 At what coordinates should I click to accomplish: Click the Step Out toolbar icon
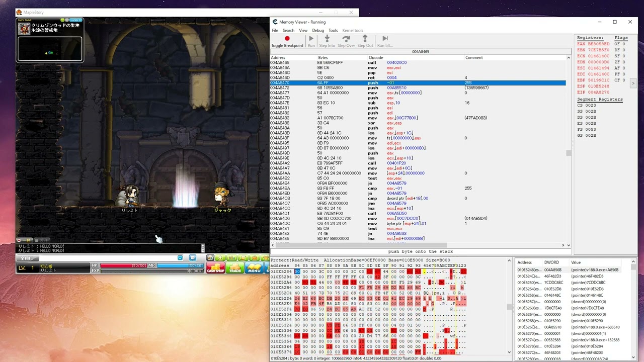(365, 38)
